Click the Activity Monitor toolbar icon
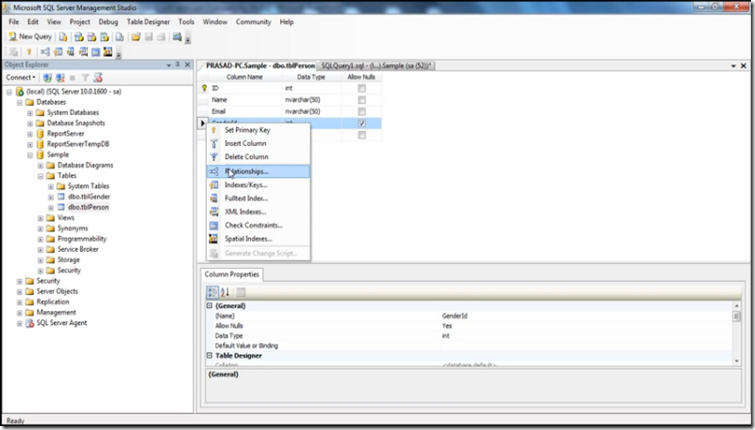Viewport: 755px width, 430px height. 177,37
